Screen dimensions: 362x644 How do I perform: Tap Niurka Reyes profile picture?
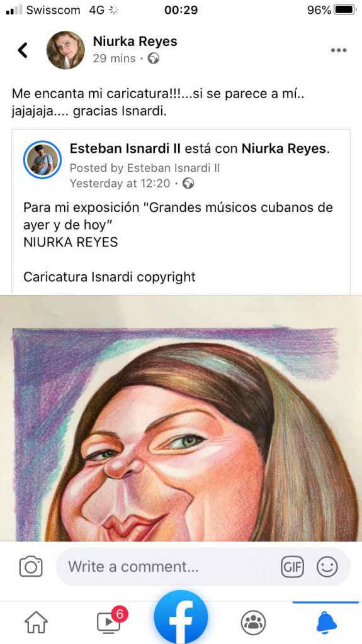65,50
